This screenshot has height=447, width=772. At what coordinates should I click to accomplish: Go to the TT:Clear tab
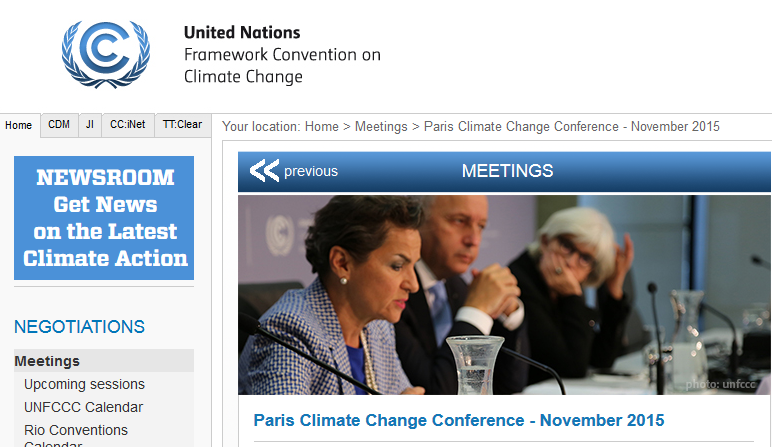182,125
